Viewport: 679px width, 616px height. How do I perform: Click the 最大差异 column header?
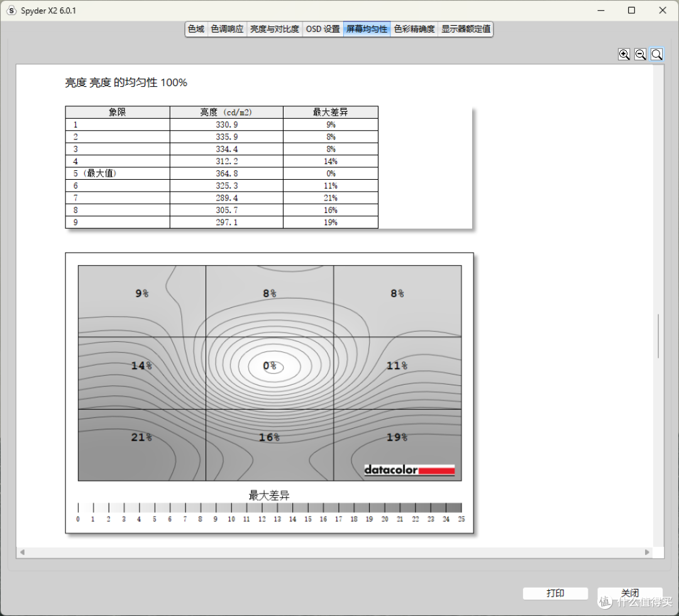[x=331, y=112]
